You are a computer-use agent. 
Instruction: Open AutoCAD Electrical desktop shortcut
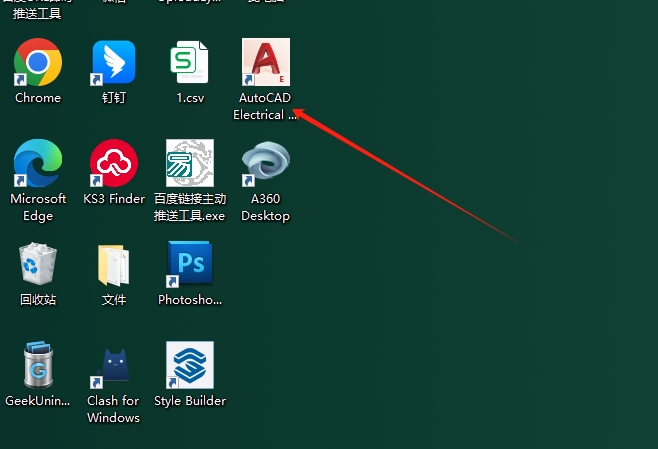[266, 62]
